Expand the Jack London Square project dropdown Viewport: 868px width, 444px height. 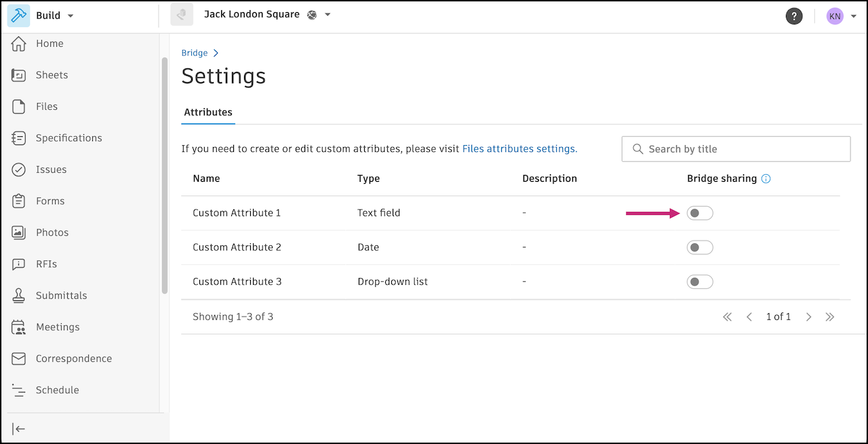328,15
